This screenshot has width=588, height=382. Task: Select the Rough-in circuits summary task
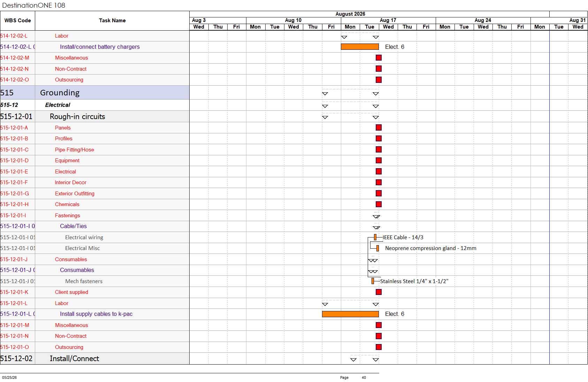click(x=77, y=117)
